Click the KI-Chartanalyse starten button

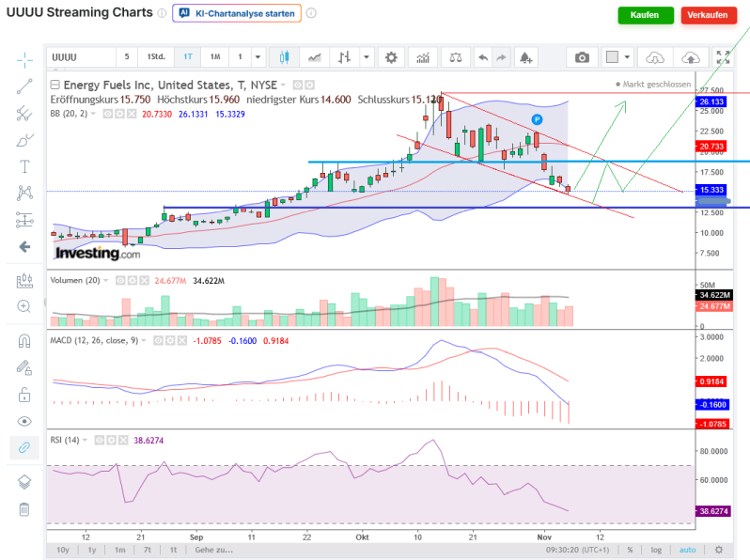tap(237, 13)
